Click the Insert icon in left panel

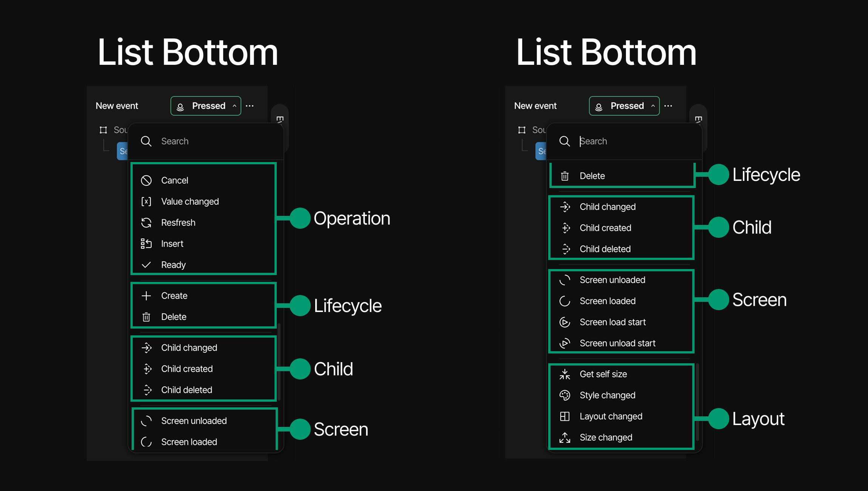point(146,244)
